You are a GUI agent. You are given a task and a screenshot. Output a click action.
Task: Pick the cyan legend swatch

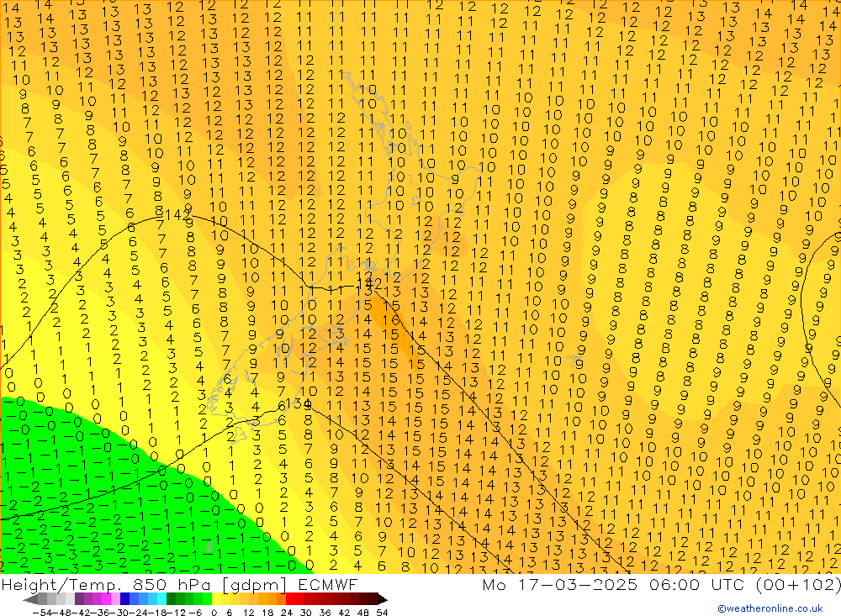(x=161, y=599)
